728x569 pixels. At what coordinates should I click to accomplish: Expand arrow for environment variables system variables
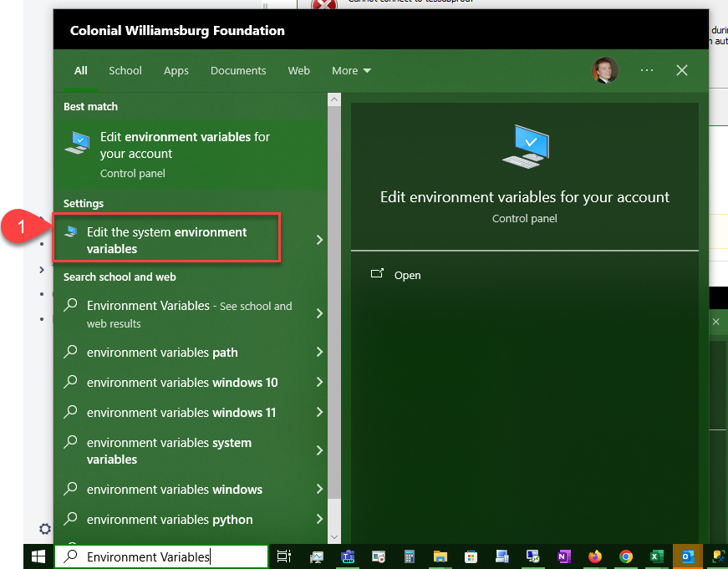[319, 450]
